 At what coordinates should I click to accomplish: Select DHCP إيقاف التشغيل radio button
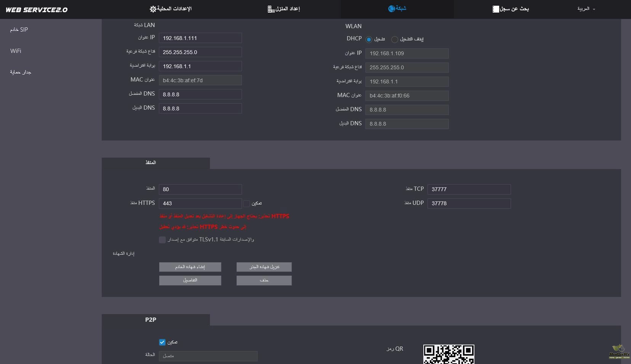(x=395, y=40)
